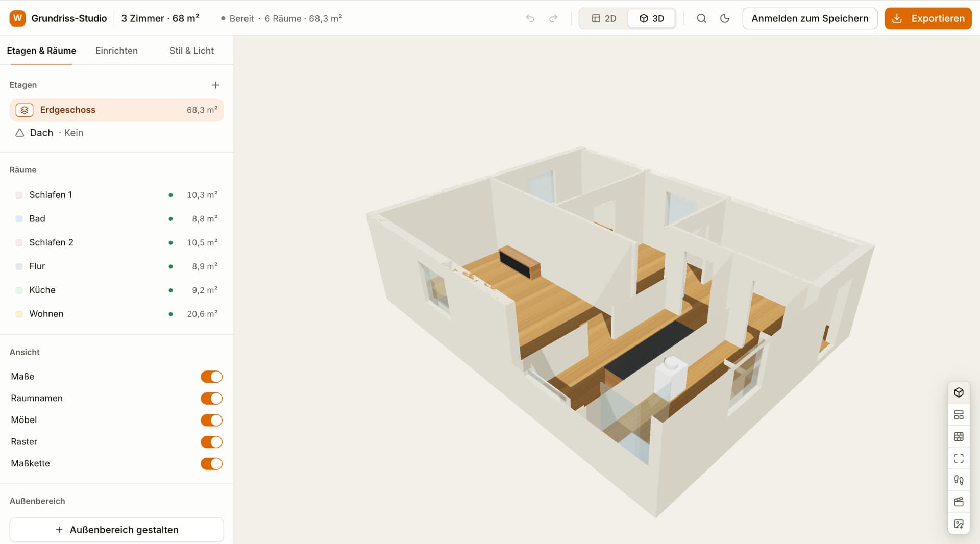Image resolution: width=980 pixels, height=544 pixels.
Task: Disable the Möbel visibility switch
Action: point(211,420)
